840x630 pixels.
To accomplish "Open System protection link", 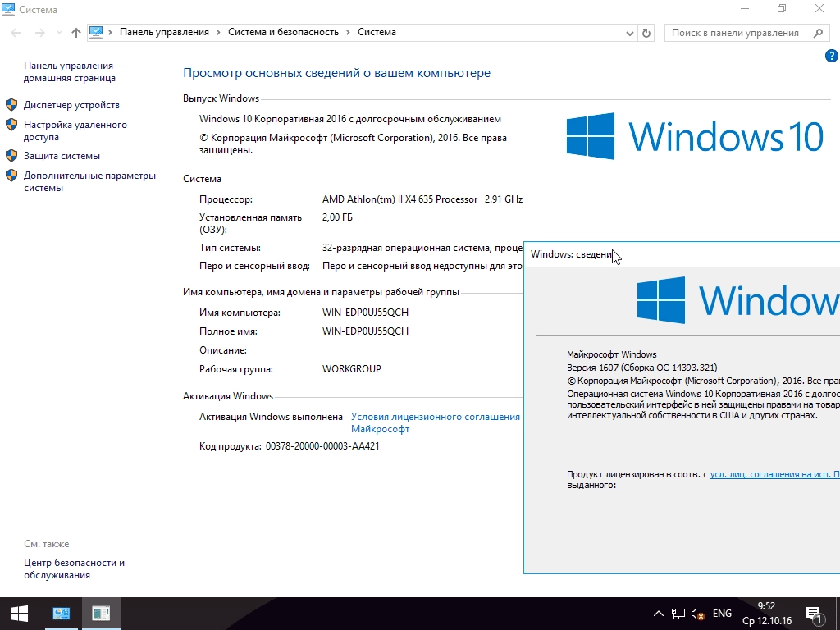I will (62, 156).
